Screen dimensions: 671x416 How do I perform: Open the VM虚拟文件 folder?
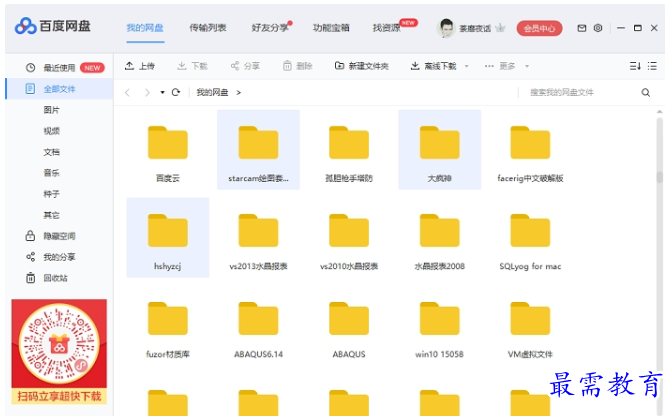click(530, 326)
